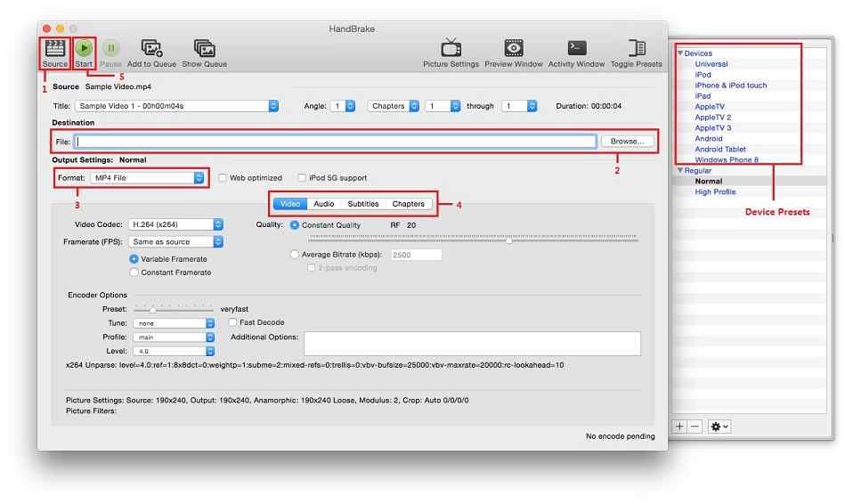
Task: Click the Toggle Presets icon
Action: click(637, 47)
